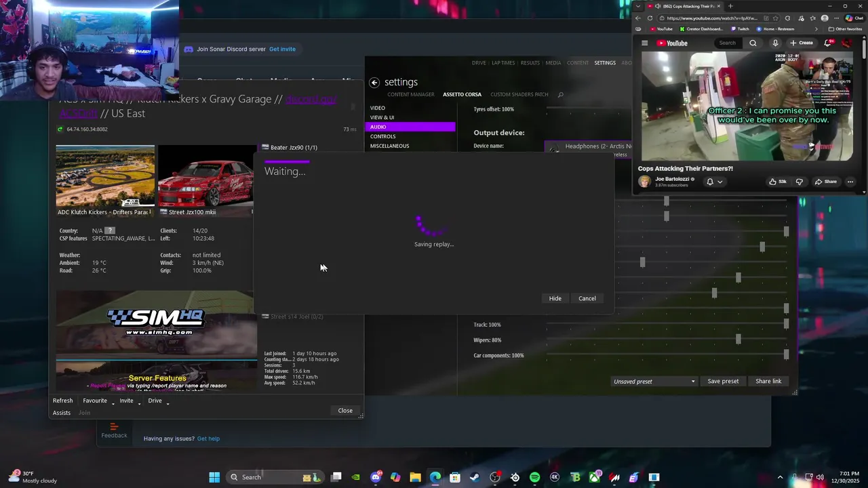Click the YouTube search input field

point(730,43)
